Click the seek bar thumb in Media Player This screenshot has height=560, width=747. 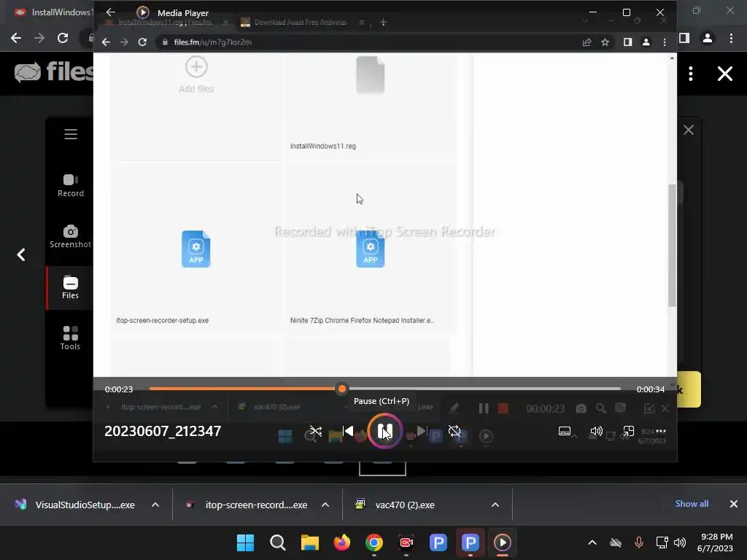tap(341, 389)
